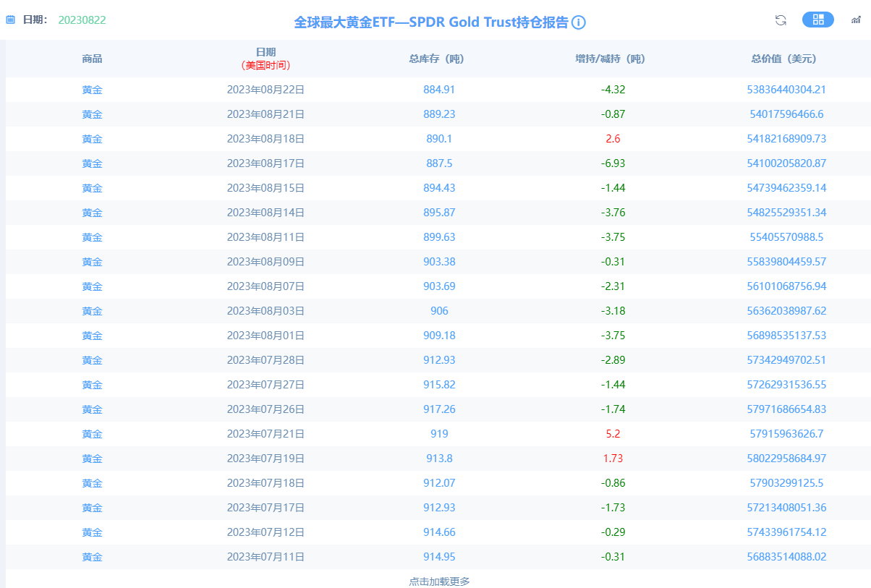Toggle the blue grid view button

click(x=817, y=20)
